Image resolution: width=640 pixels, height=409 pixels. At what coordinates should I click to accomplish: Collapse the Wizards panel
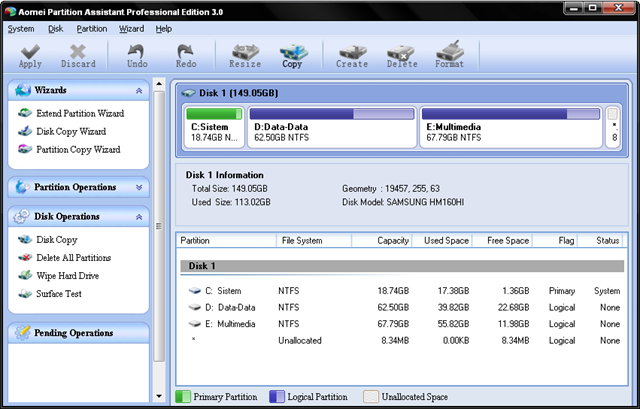[139, 91]
